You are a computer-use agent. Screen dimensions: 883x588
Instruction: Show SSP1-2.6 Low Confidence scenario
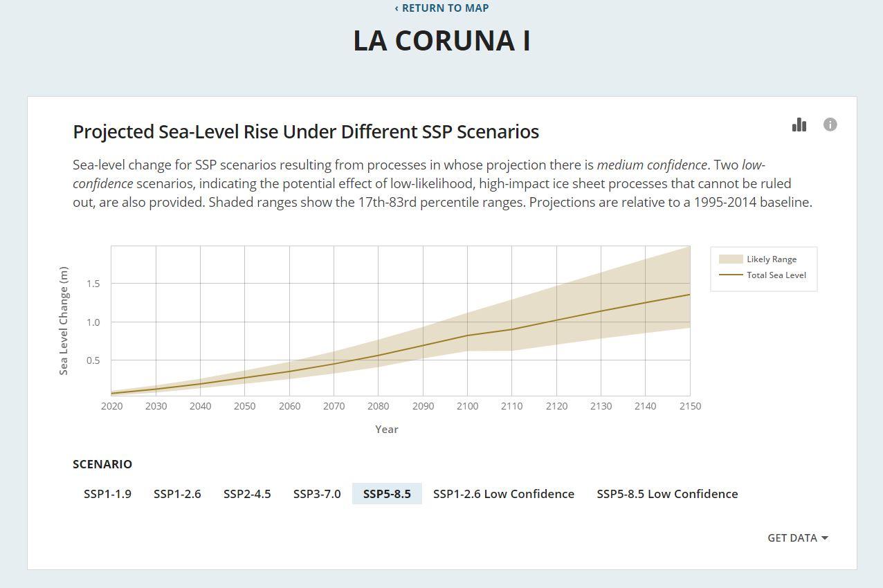coord(504,494)
